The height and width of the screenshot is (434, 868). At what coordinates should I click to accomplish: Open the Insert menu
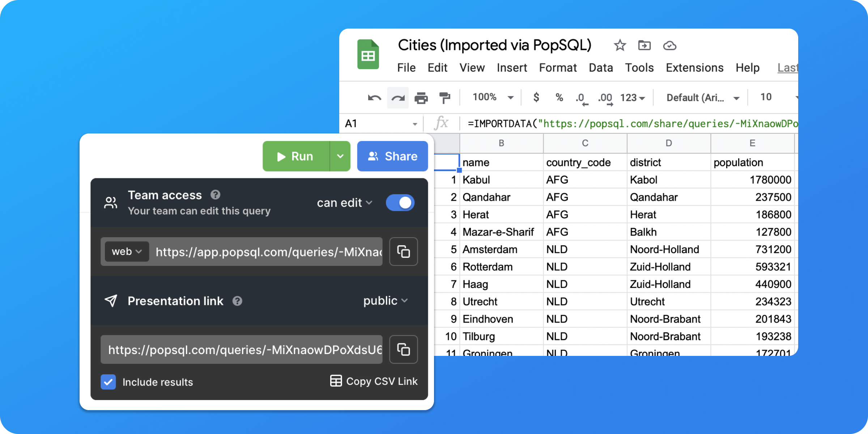coord(512,68)
